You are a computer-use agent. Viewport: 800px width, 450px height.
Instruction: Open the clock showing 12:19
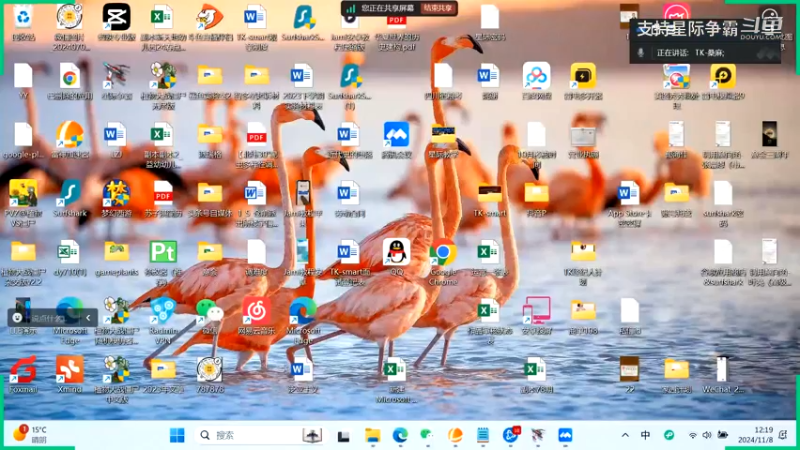pos(755,435)
